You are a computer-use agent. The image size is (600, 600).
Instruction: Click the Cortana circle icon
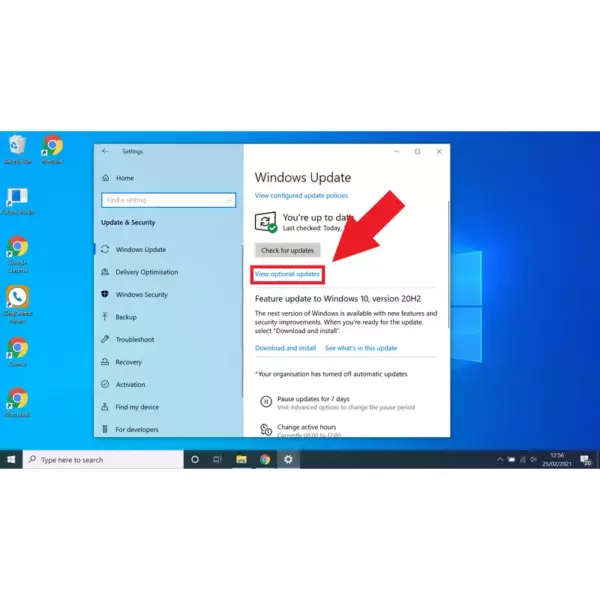(x=195, y=460)
